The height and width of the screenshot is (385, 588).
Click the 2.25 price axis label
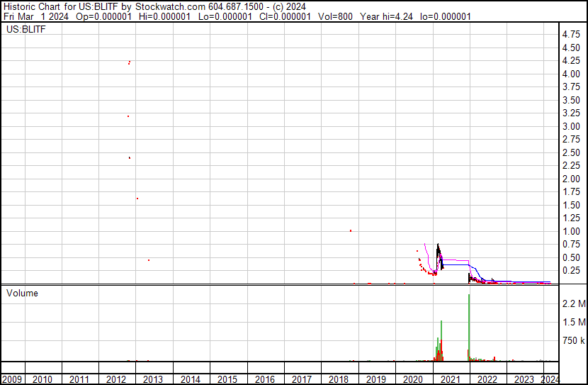[x=571, y=165]
